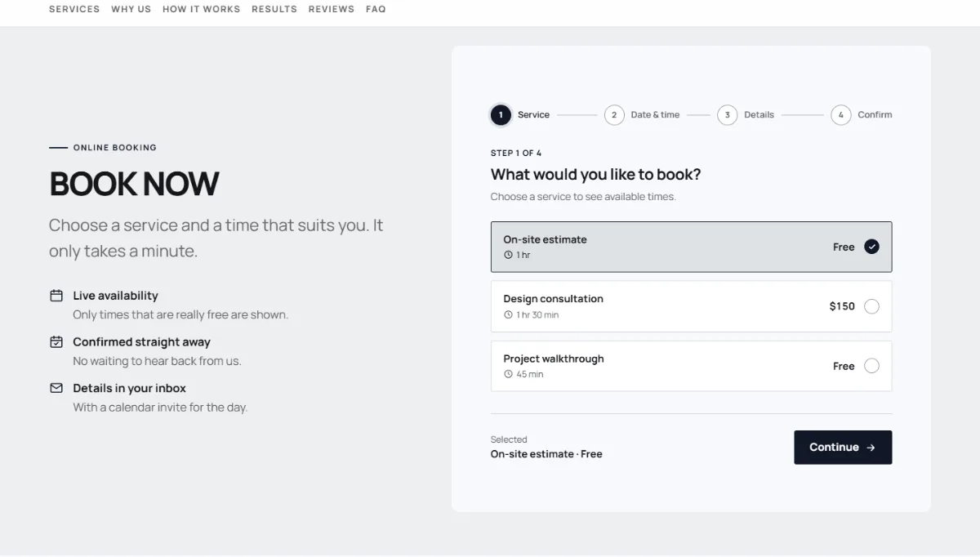Click the clock icon next to 1 hr 30 min
The height and width of the screenshot is (557, 980).
(x=508, y=314)
